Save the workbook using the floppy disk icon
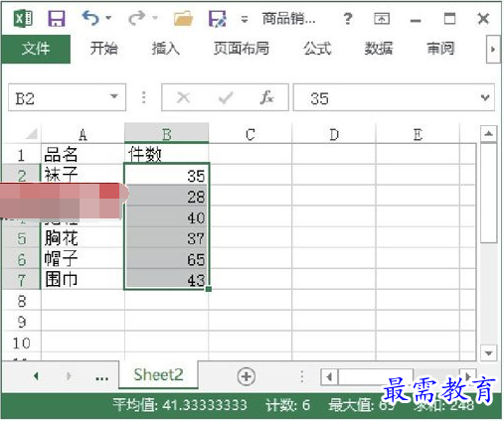Viewport: 504px width, 421px height. 57,19
